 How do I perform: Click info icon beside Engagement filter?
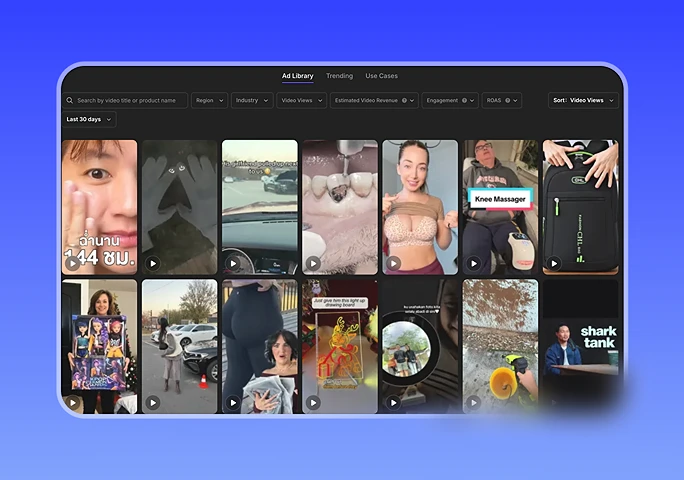pyautogui.click(x=465, y=101)
